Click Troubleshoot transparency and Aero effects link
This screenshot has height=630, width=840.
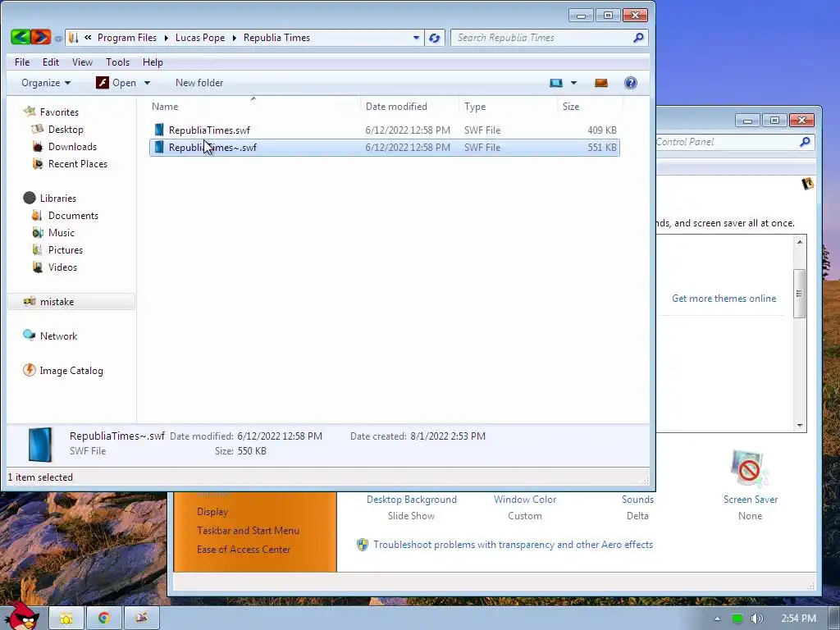(514, 545)
